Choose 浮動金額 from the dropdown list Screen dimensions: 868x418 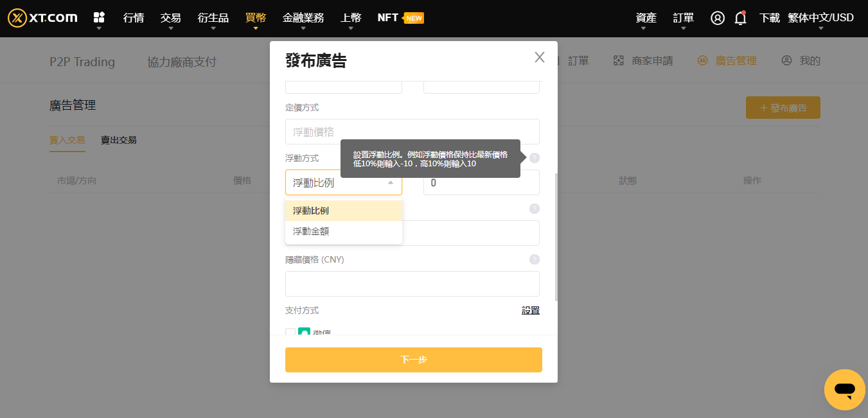[344, 231]
